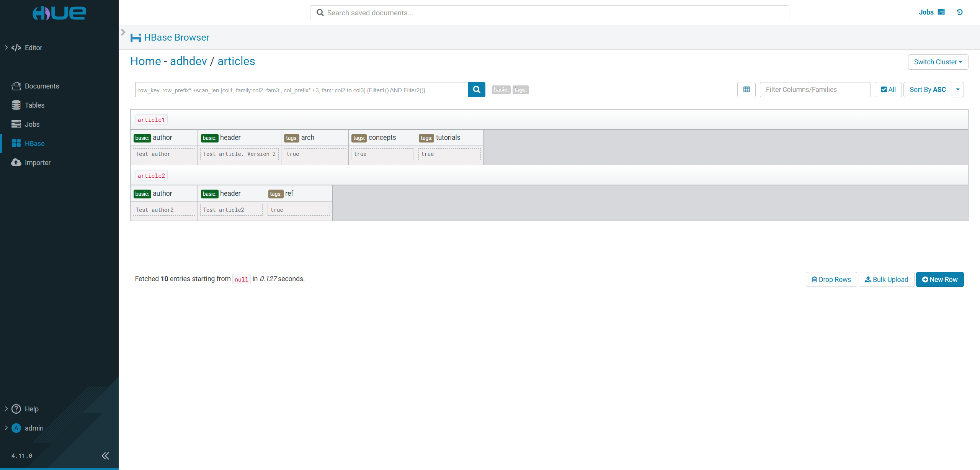The width and height of the screenshot is (980, 470).
Task: Run the scan using the search magnifier icon
Action: [476, 89]
